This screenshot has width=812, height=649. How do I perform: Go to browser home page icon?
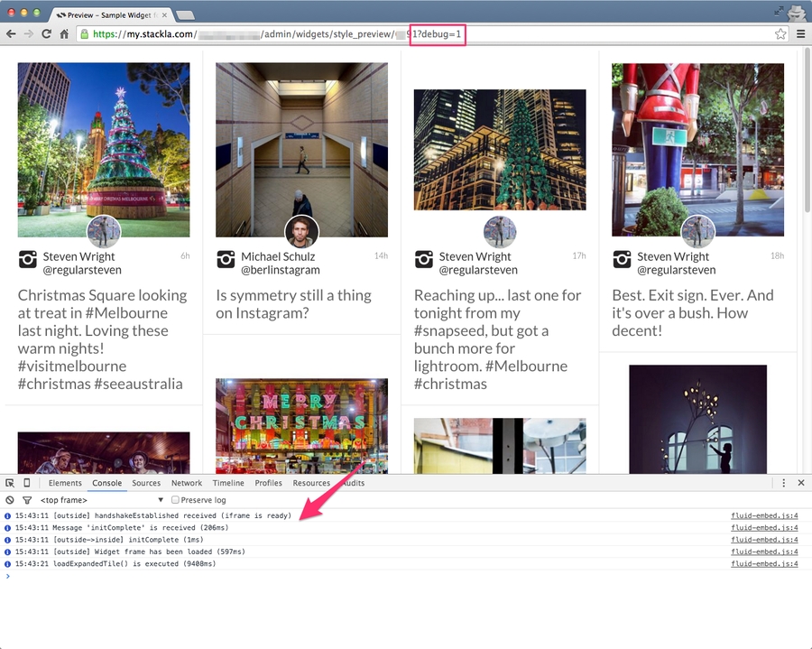65,34
